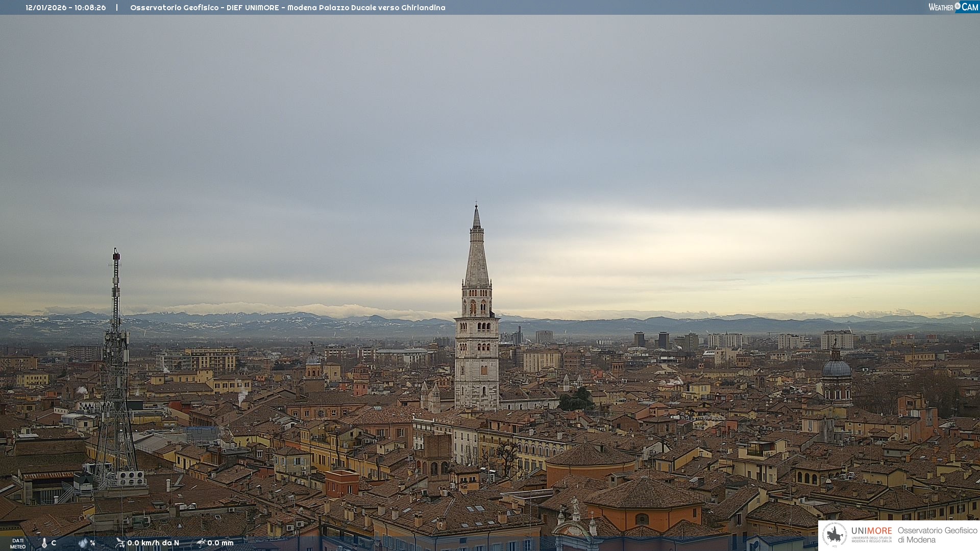Click the UNIMORE university seal emblem

click(x=835, y=535)
